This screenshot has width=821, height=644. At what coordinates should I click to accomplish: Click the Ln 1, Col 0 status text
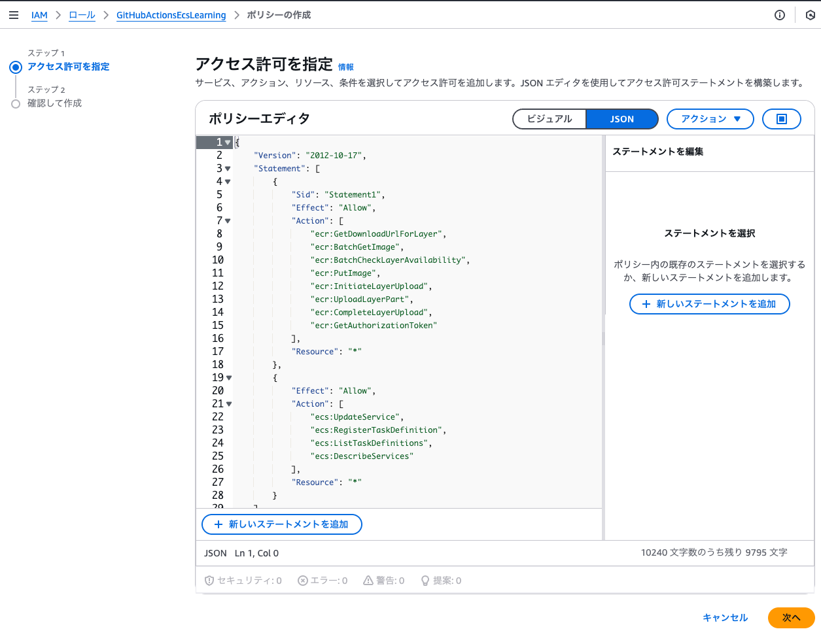pos(256,553)
